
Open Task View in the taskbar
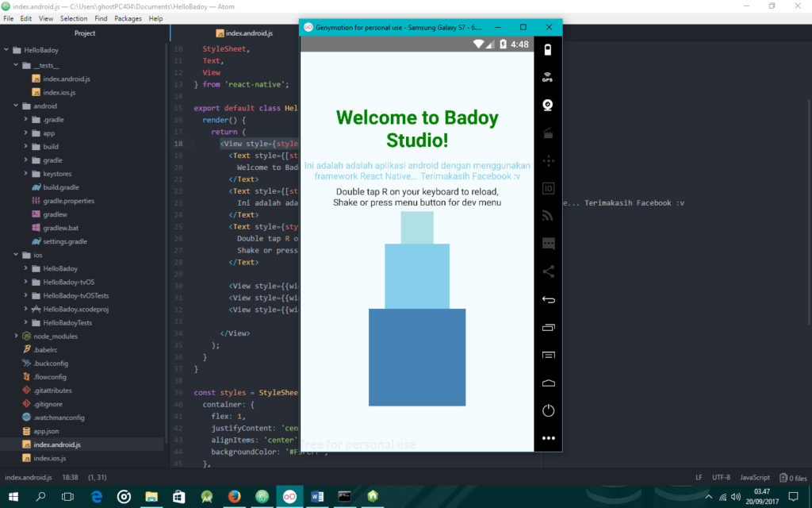coord(67,497)
